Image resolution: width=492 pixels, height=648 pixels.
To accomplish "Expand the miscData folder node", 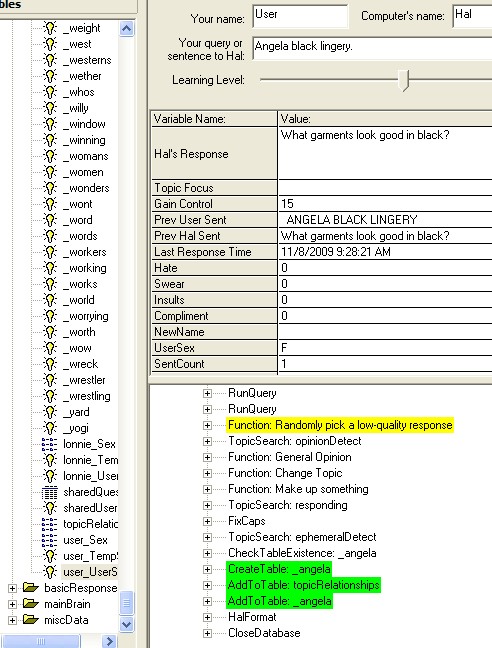I will pos(12,620).
